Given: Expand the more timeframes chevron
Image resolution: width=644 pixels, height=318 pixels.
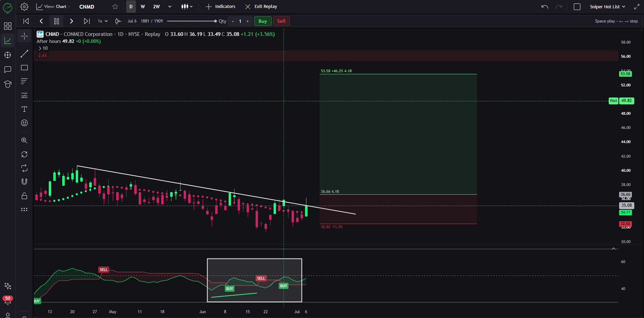Looking at the screenshot, I should [x=170, y=7].
